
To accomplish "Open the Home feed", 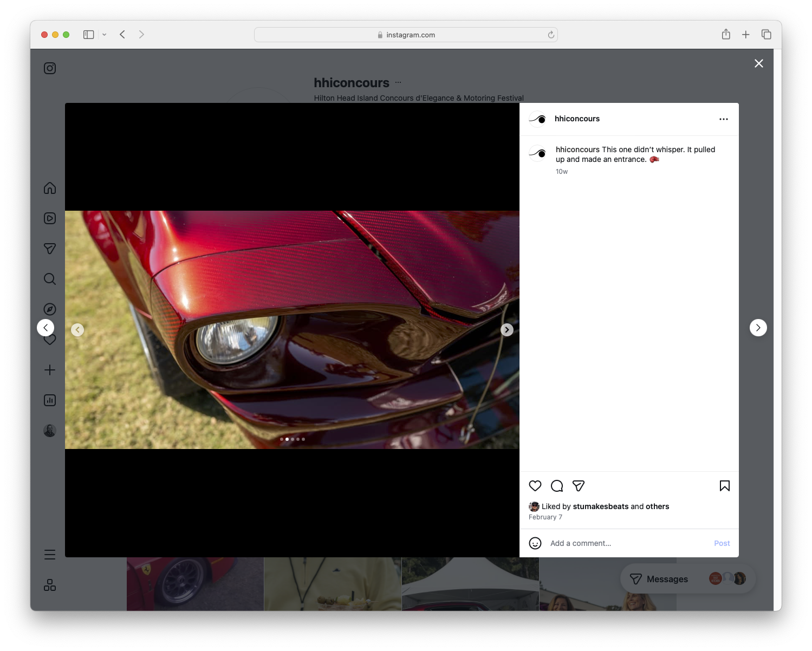I will (x=50, y=188).
